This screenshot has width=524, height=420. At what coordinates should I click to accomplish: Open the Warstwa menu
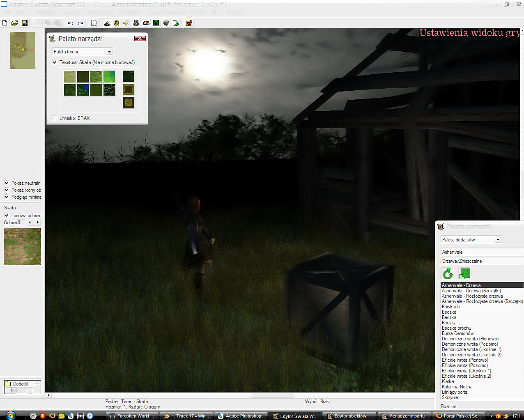click(72, 13)
